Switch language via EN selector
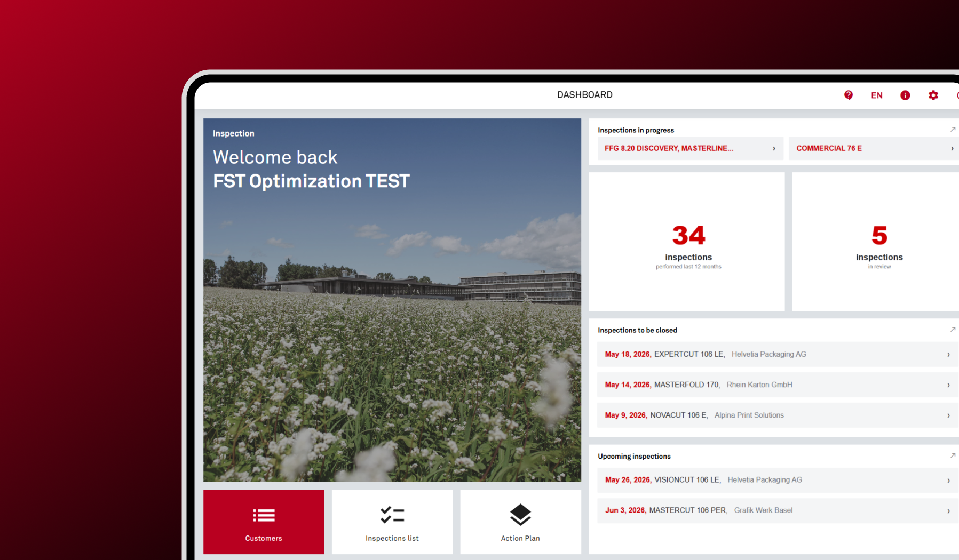The width and height of the screenshot is (959, 560). pos(877,95)
